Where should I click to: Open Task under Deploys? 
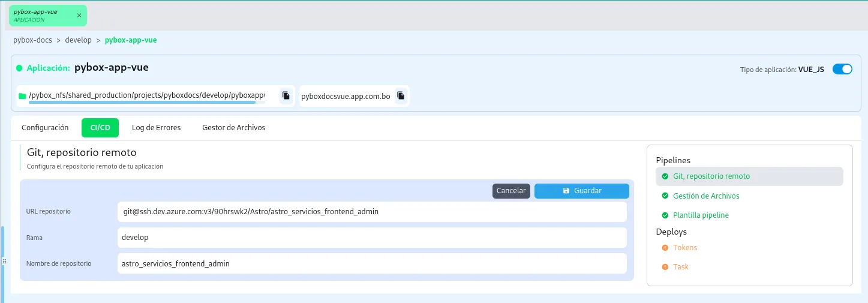(x=749, y=267)
